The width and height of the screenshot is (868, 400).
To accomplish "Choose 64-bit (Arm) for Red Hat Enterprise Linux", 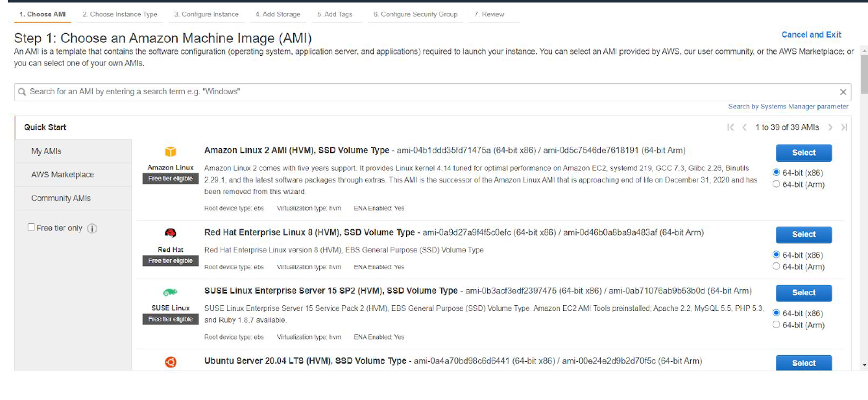I will (x=777, y=267).
